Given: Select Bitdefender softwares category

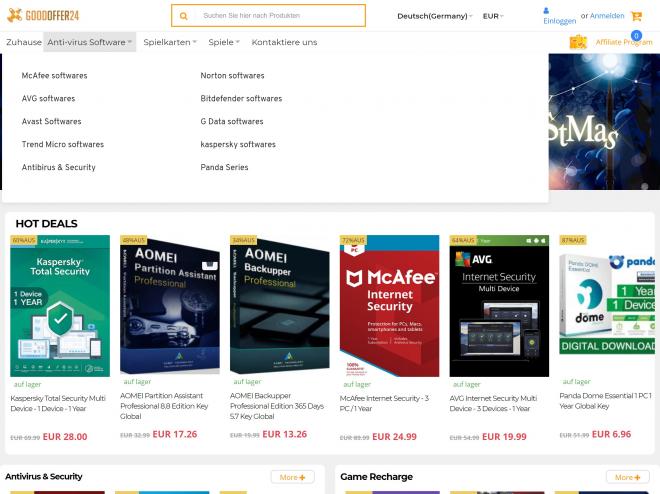Looking at the screenshot, I should click(x=241, y=98).
